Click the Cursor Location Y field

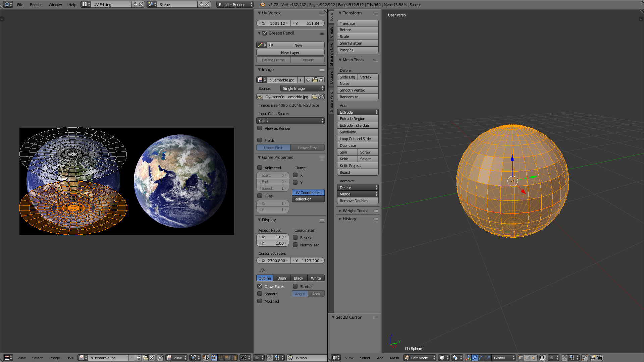308,260
